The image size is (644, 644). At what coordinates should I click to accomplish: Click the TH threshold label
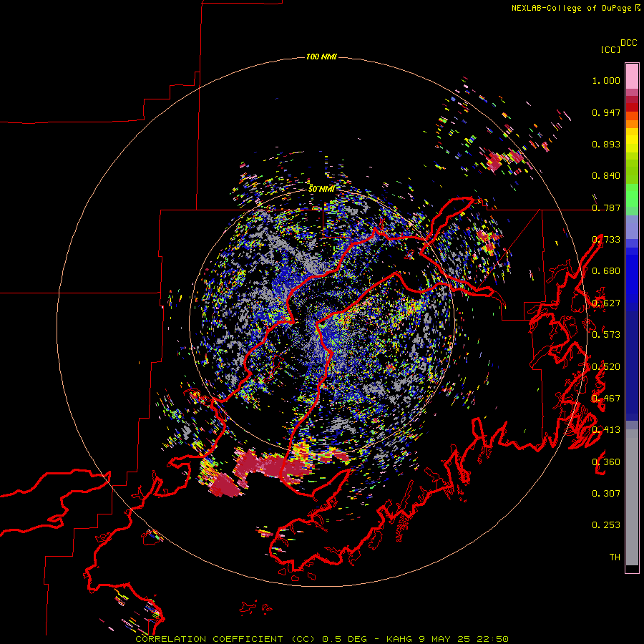coord(615,557)
